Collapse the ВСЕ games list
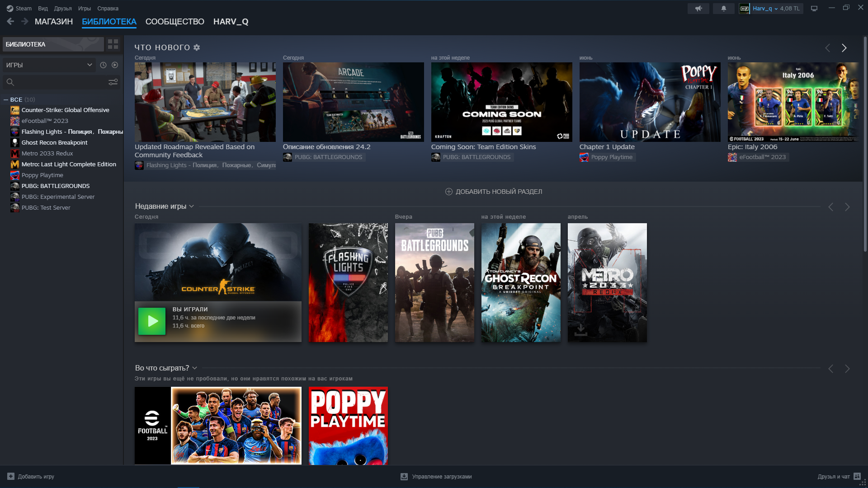 (6, 100)
